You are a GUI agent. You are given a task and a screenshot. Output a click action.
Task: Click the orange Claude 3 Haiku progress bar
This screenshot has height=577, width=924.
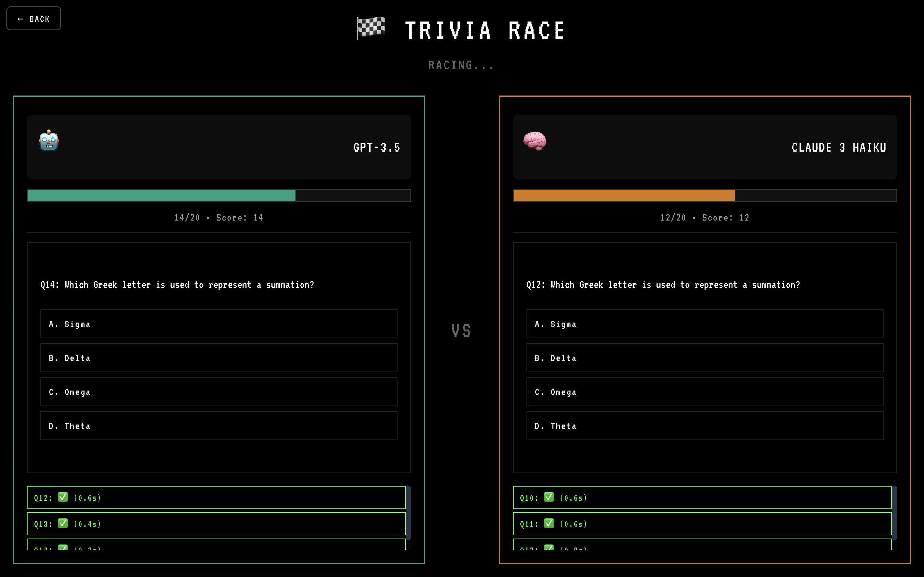tap(623, 196)
